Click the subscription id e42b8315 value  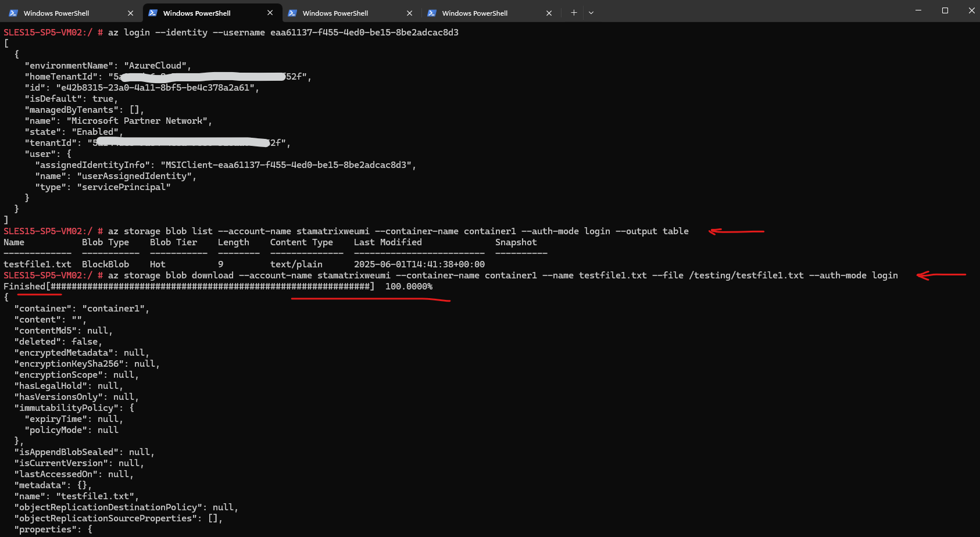tap(155, 88)
